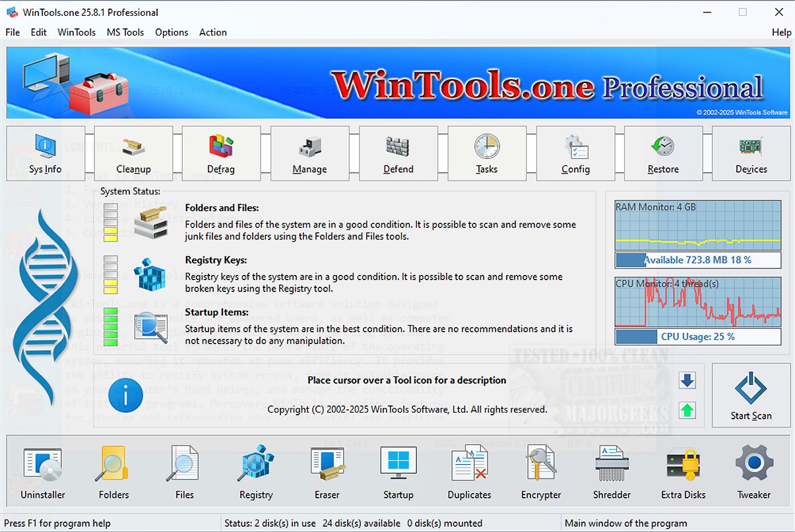Click the blue down arrow button

687,380
